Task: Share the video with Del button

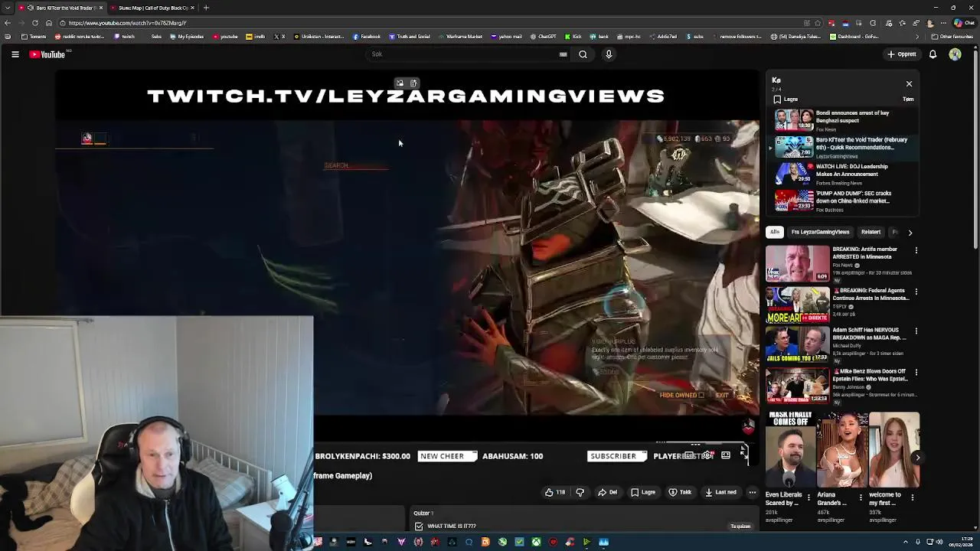Action: coord(608,492)
